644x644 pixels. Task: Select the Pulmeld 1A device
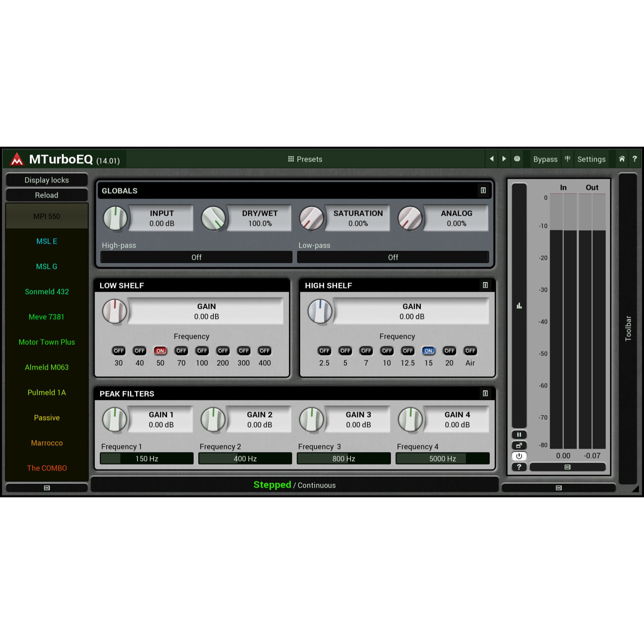(x=47, y=392)
